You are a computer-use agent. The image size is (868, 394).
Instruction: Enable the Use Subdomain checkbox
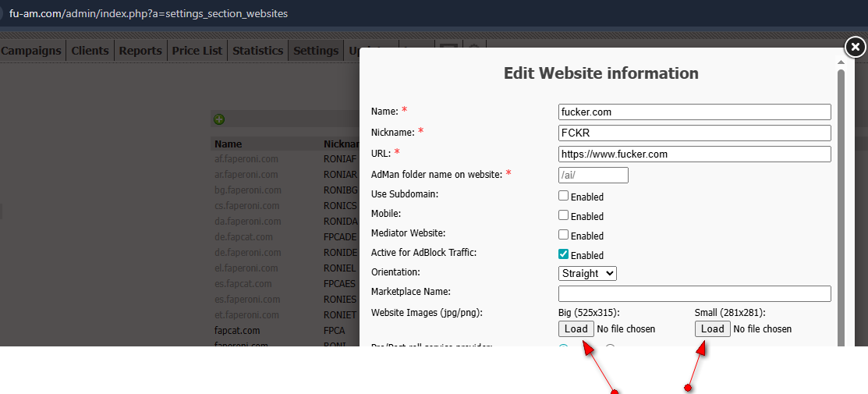coord(564,196)
